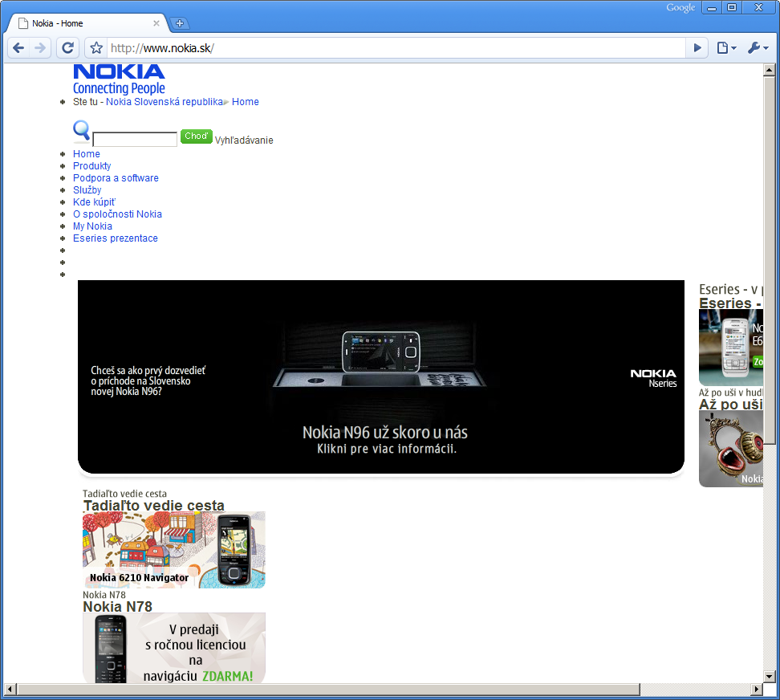Screen dimensions: 780x700
Task: Click the Eseries phone promo image
Action: coord(731,347)
